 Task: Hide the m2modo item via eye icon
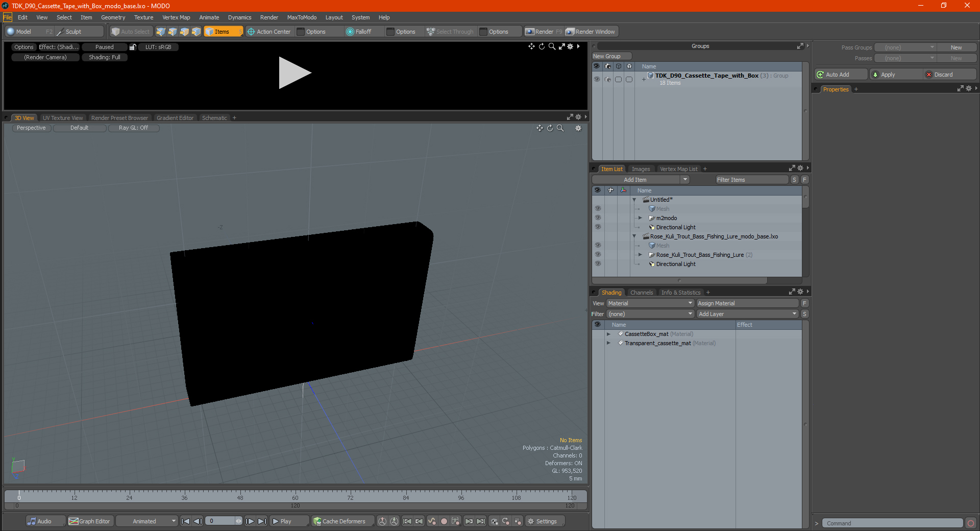(x=598, y=218)
